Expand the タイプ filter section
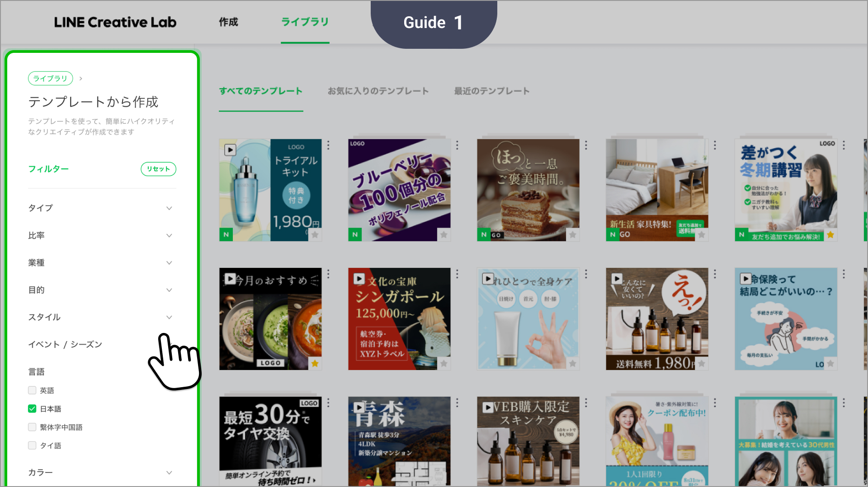868x487 pixels. [169, 208]
